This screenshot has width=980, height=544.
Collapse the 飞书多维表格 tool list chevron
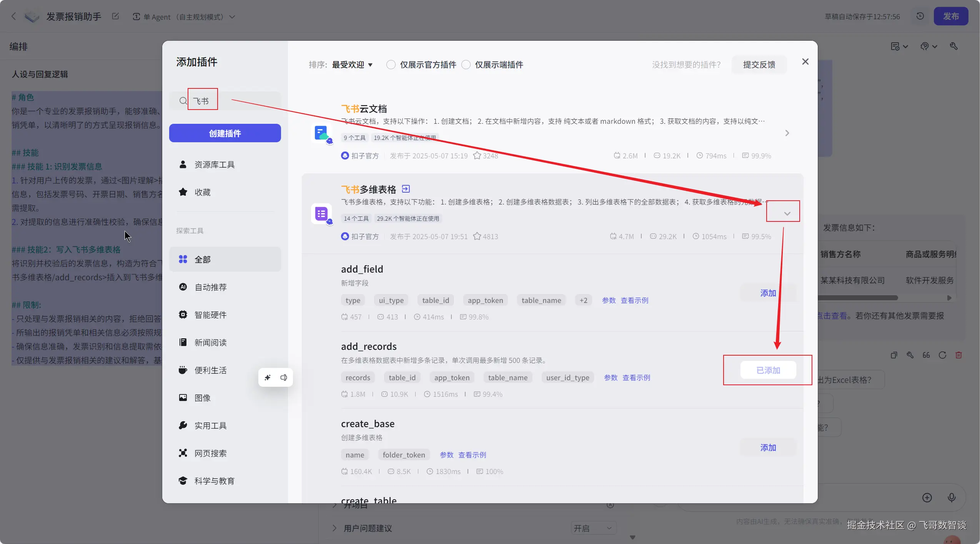(x=787, y=214)
